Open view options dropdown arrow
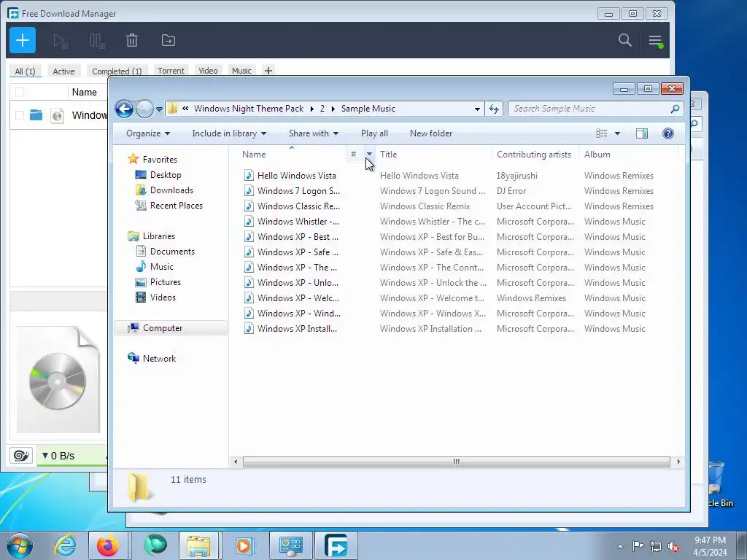The image size is (747, 560). (x=617, y=134)
